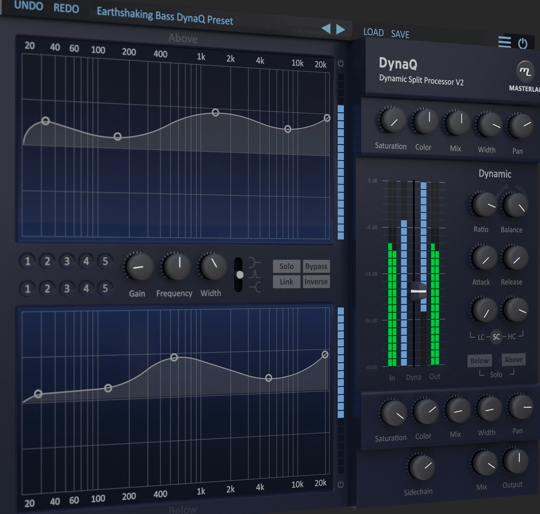Toggle the plugin power button

522,43
